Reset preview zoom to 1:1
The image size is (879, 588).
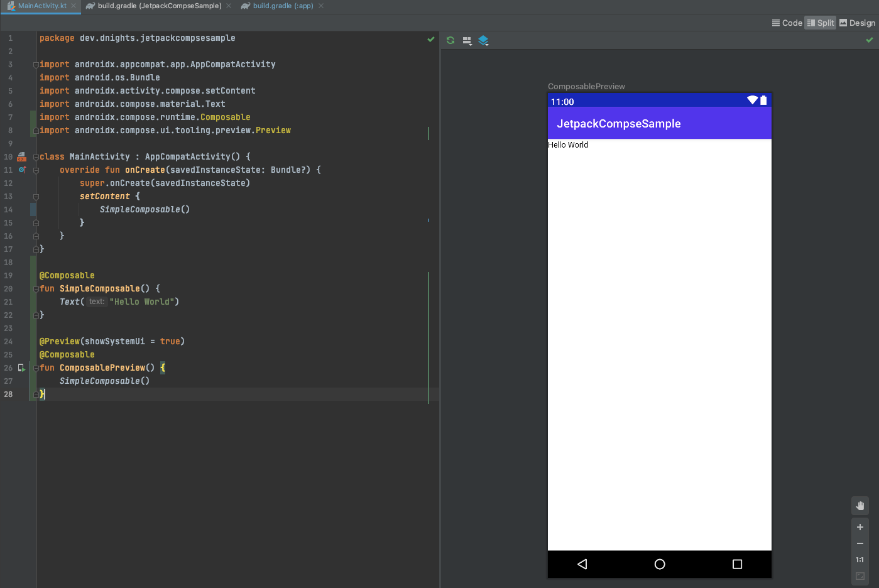[x=860, y=560]
